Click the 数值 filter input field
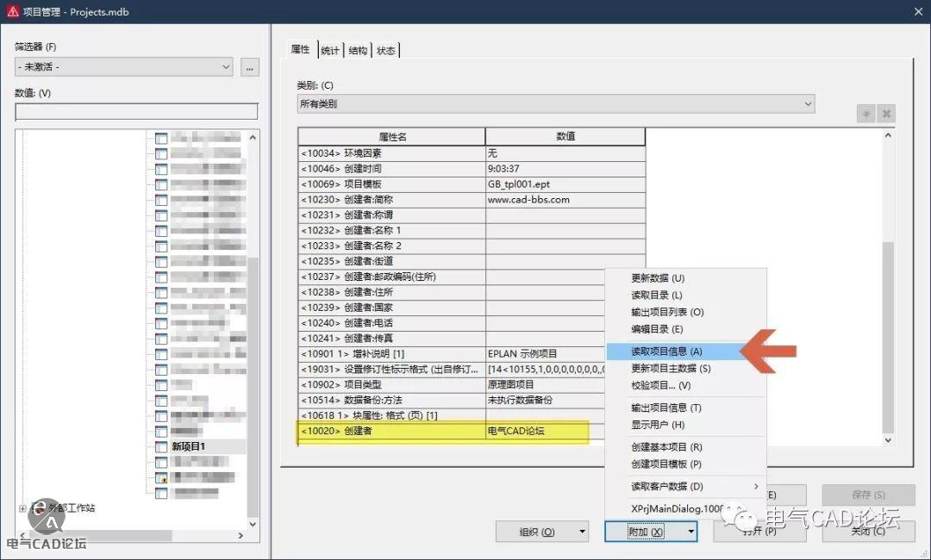 pyautogui.click(x=136, y=112)
